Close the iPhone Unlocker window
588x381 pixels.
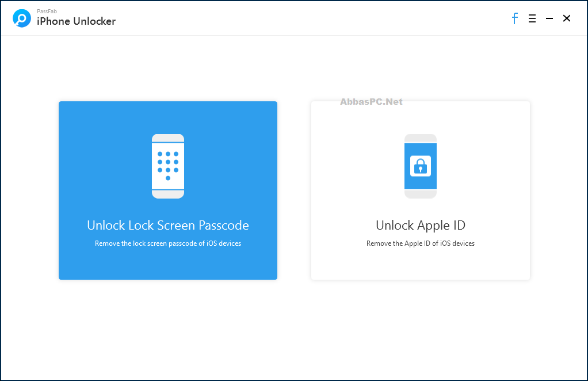(x=567, y=18)
